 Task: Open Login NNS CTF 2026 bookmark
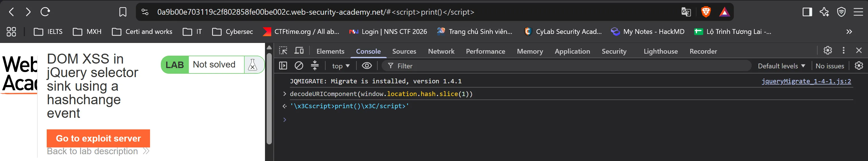tap(388, 32)
